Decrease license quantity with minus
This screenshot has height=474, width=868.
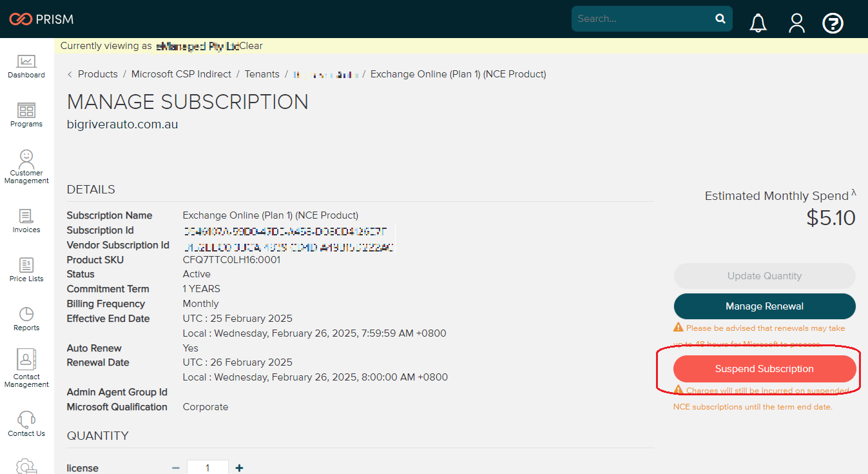coord(175,468)
